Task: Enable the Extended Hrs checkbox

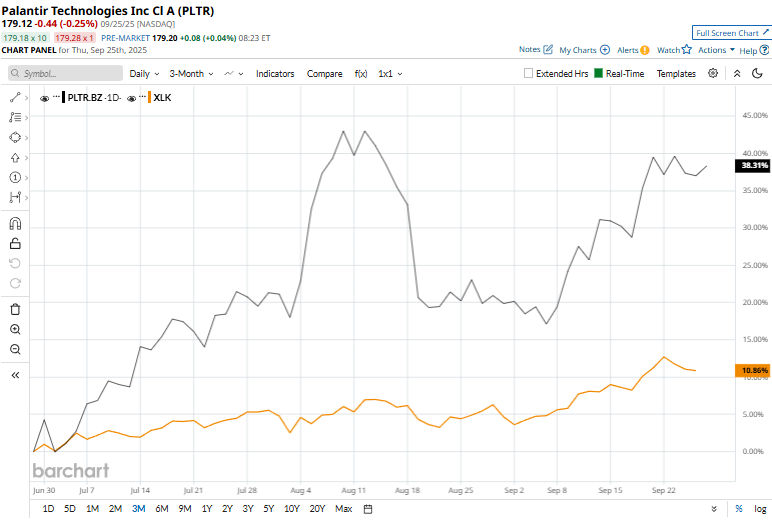Action: click(x=528, y=73)
